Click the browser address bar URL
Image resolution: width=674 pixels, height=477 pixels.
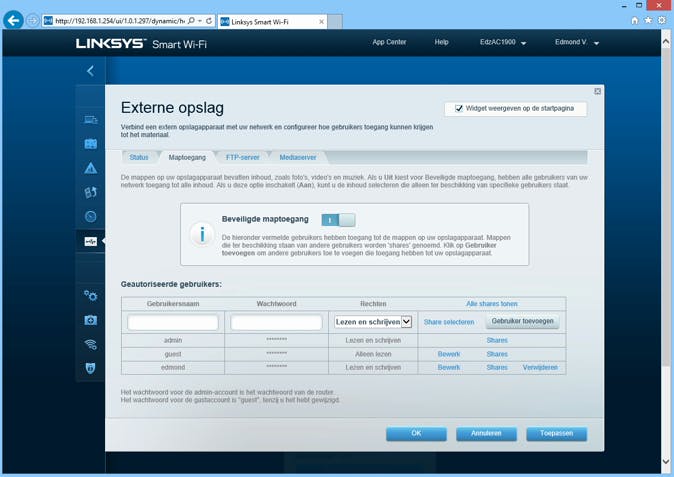click(120, 21)
